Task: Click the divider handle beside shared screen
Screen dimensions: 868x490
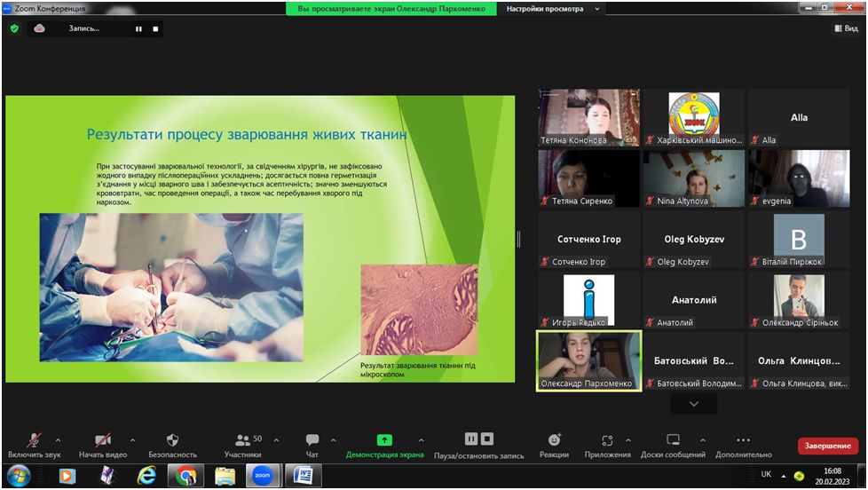Action: tap(518, 239)
